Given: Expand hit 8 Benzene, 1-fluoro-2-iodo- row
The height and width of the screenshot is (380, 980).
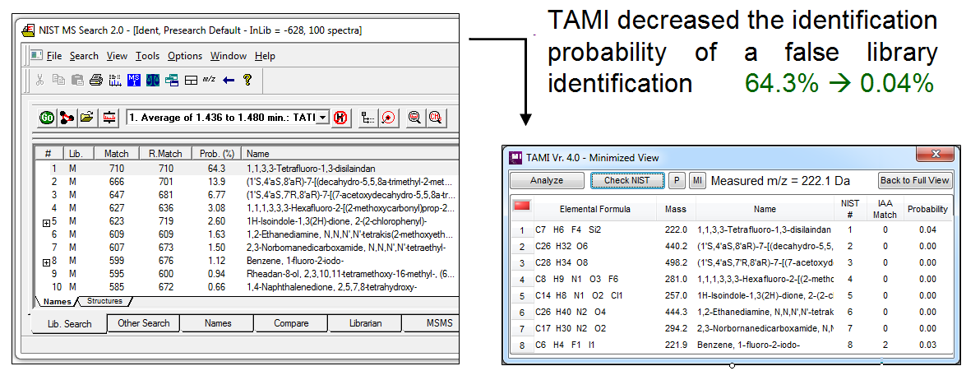Looking at the screenshot, I should pos(47,262).
